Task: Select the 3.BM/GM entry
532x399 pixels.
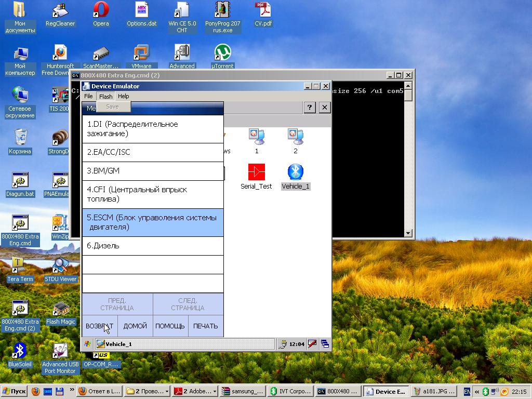Action: coord(153,171)
